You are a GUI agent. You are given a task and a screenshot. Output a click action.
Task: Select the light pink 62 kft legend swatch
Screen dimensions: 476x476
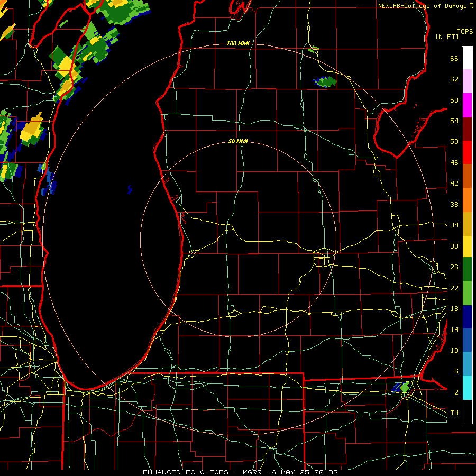[x=467, y=81]
